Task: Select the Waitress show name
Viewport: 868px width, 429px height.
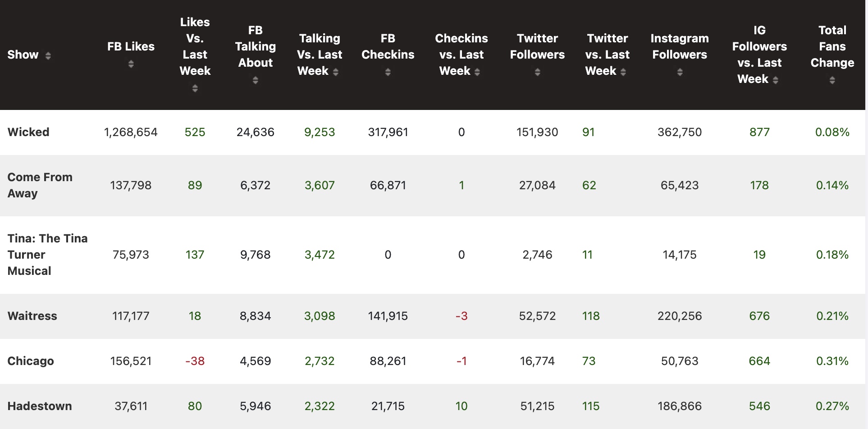Action: point(32,316)
